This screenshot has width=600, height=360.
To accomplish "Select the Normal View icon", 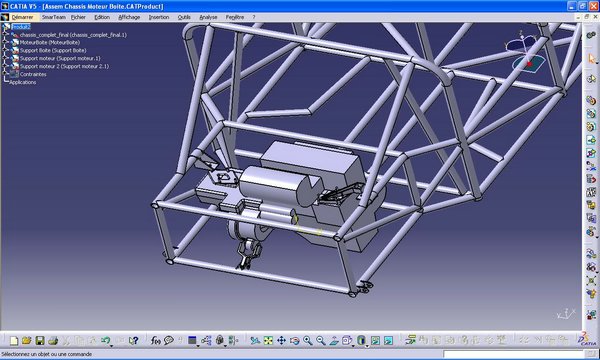I will 334,340.
